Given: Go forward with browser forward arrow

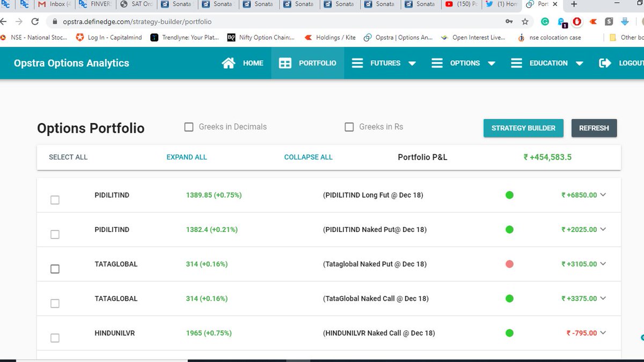Looking at the screenshot, I should pyautogui.click(x=19, y=22).
